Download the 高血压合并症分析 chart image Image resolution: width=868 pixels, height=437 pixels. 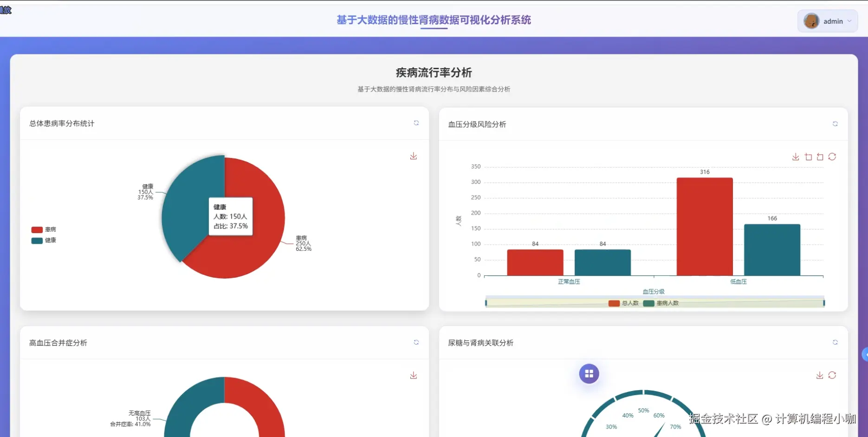tap(413, 375)
